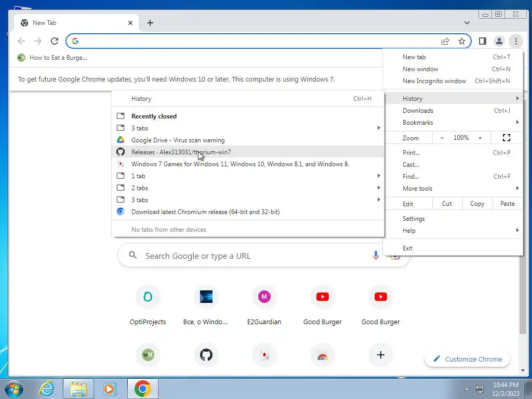Reopen Releases Alex313031/thorium-win7 tab
Image resolution: width=532 pixels, height=399 pixels.
coord(248,152)
